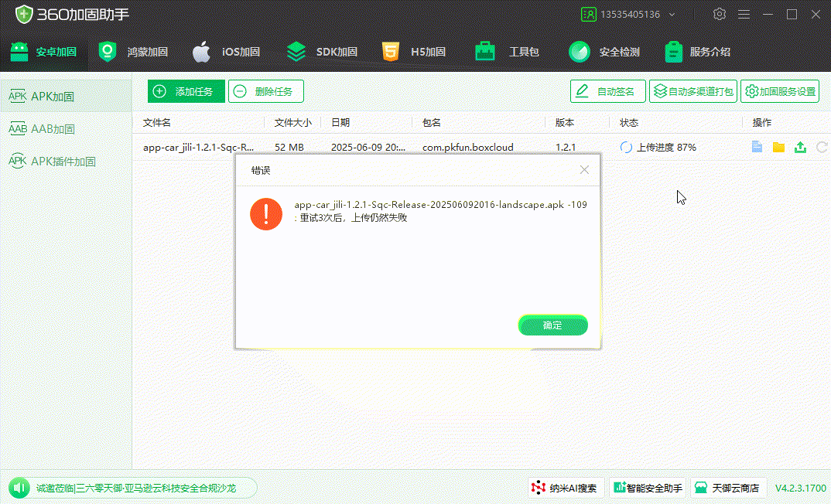The image size is (831, 504).
Task: Confirm the error dialog with 确定
Action: point(552,325)
